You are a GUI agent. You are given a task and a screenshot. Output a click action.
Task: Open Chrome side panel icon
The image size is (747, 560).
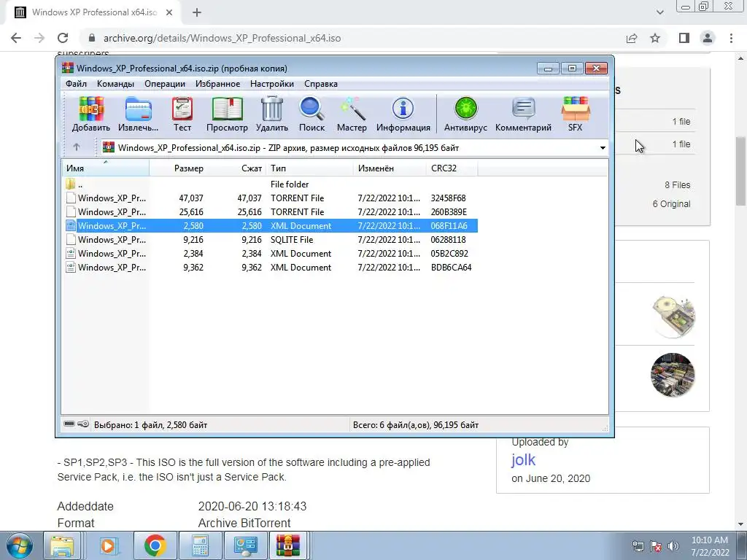684,38
